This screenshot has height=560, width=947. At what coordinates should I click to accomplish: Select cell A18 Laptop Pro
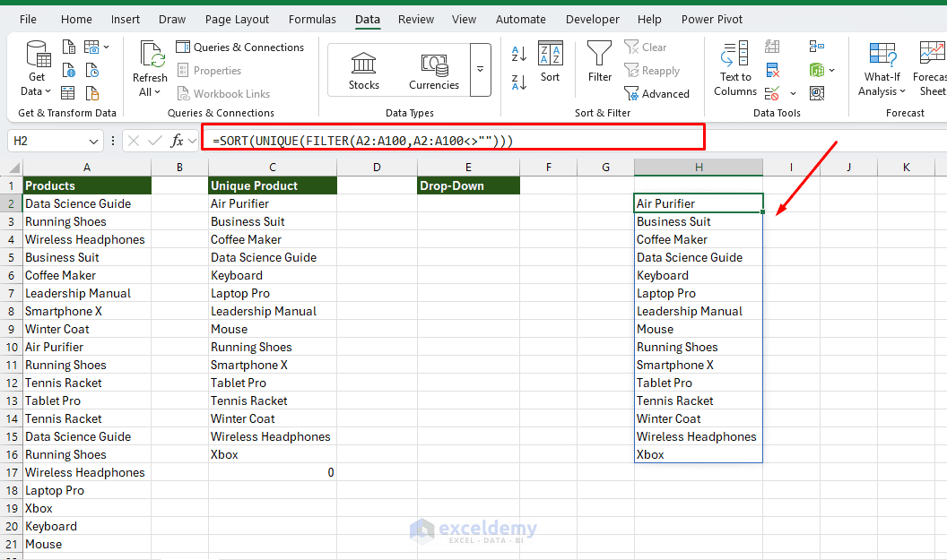pos(87,491)
